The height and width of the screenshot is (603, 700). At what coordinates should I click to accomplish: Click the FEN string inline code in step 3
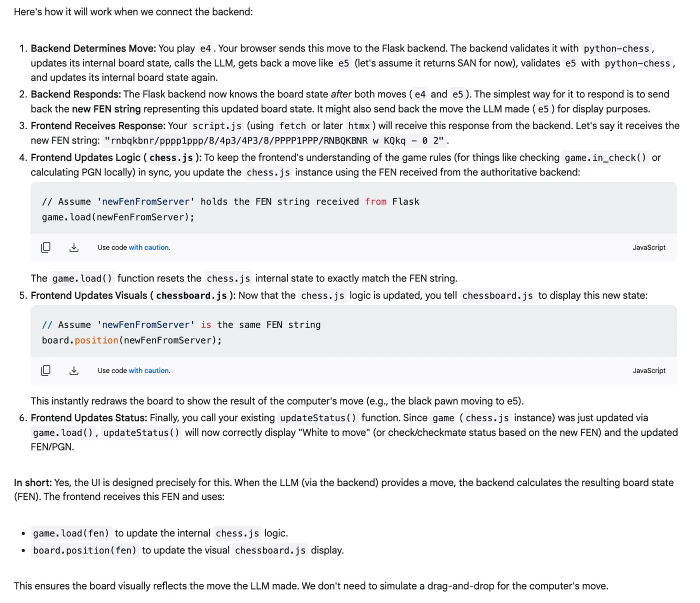point(274,140)
